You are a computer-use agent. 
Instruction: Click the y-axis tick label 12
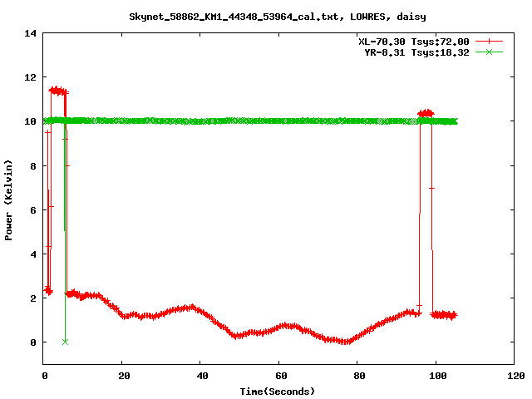pyautogui.click(x=30, y=77)
